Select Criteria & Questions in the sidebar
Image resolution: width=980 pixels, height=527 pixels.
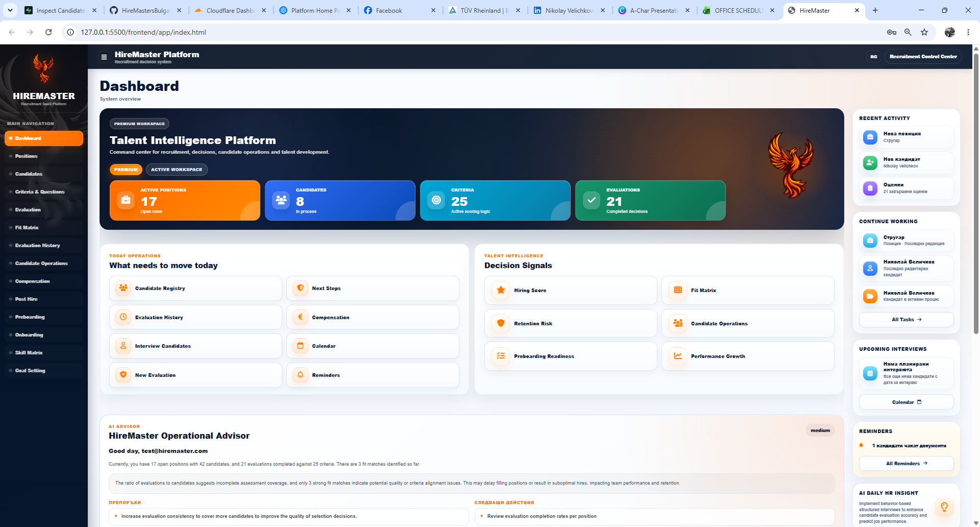click(x=44, y=192)
